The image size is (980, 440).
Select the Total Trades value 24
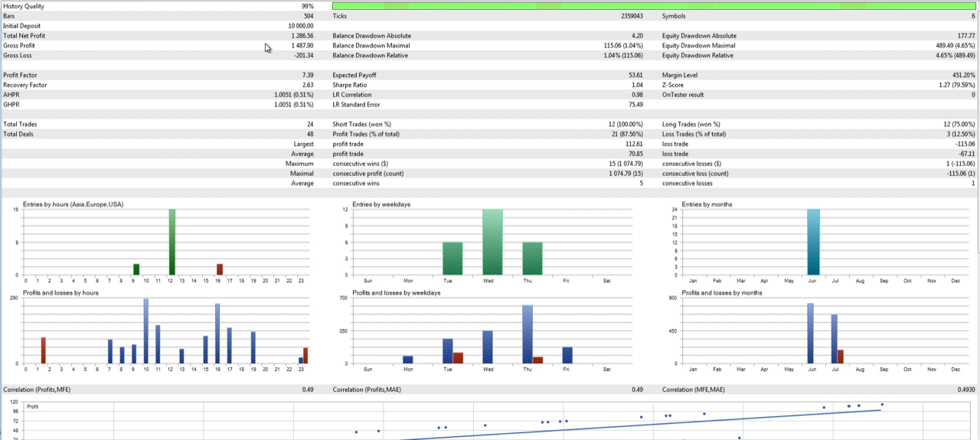tap(310, 125)
